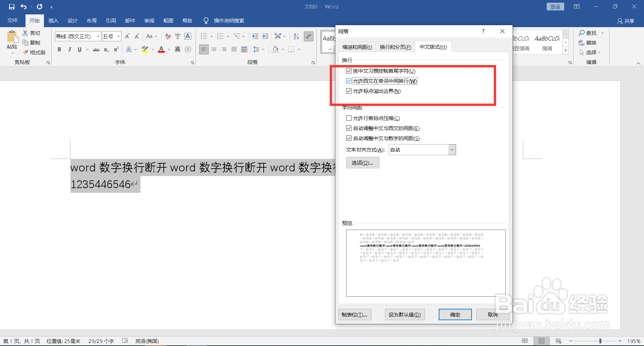Apply italic formatting
Screen dimensions: 644x346
tap(69, 49)
